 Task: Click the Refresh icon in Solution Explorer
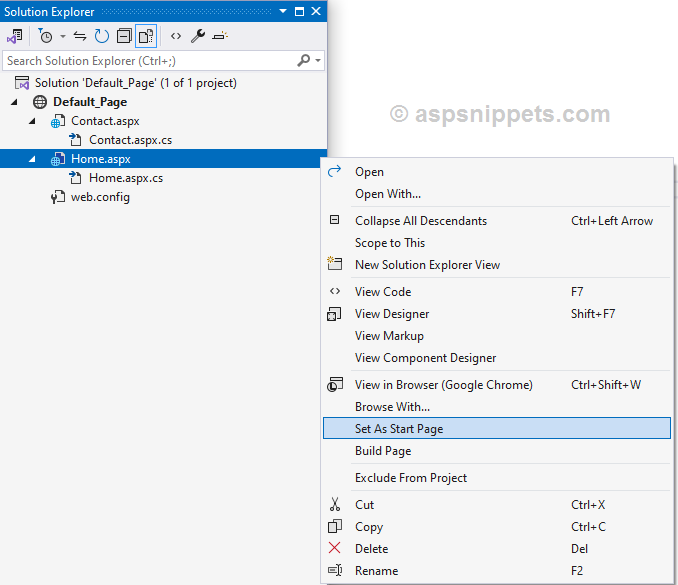point(102,36)
